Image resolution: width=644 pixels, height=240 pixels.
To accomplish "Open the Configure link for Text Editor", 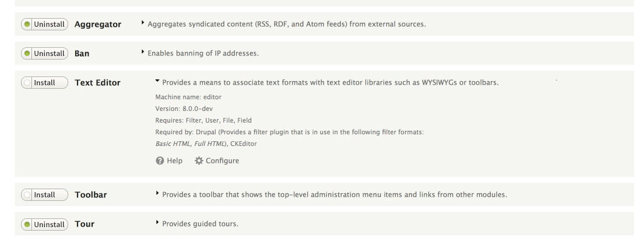I will [x=217, y=161].
